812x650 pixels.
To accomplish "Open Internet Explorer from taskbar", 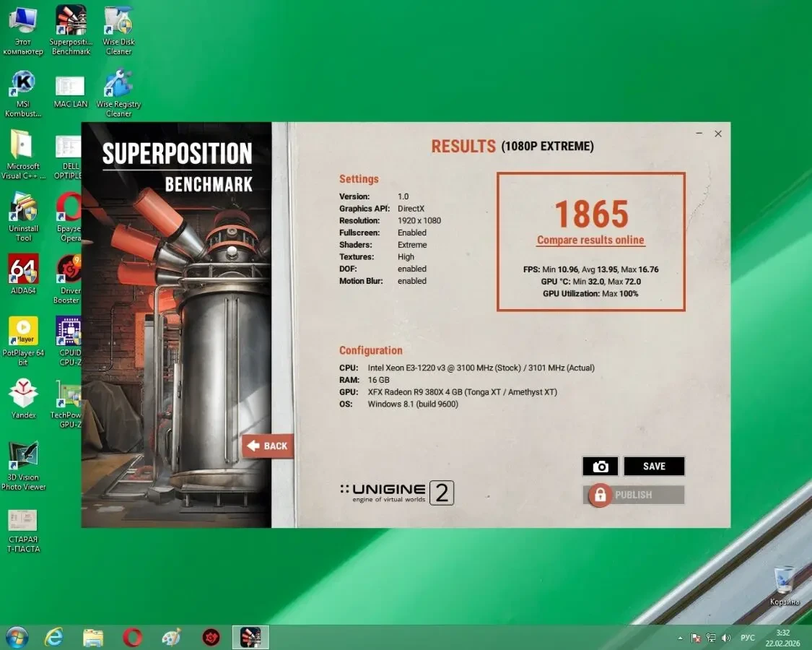I will (54, 638).
